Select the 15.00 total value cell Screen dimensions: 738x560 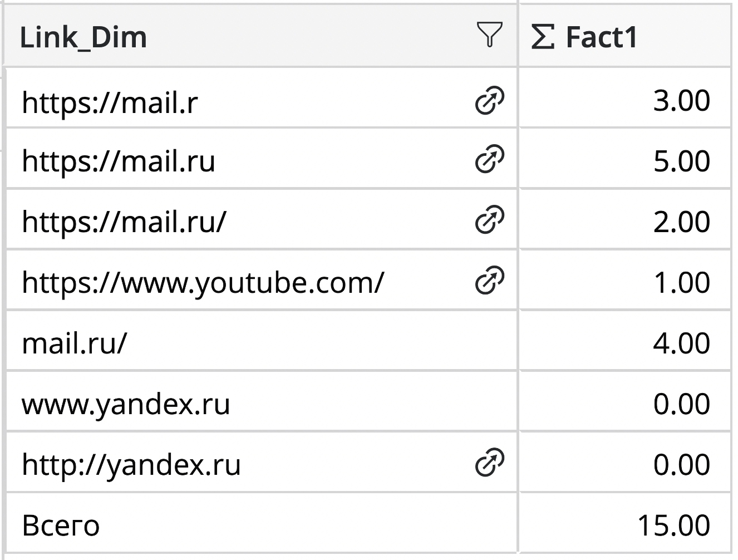673,525
